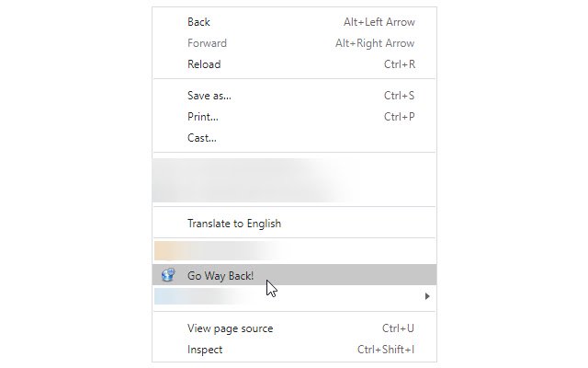The image size is (588, 368).
Task: Click the Ctrl+U shortcut text
Action: coord(398,328)
